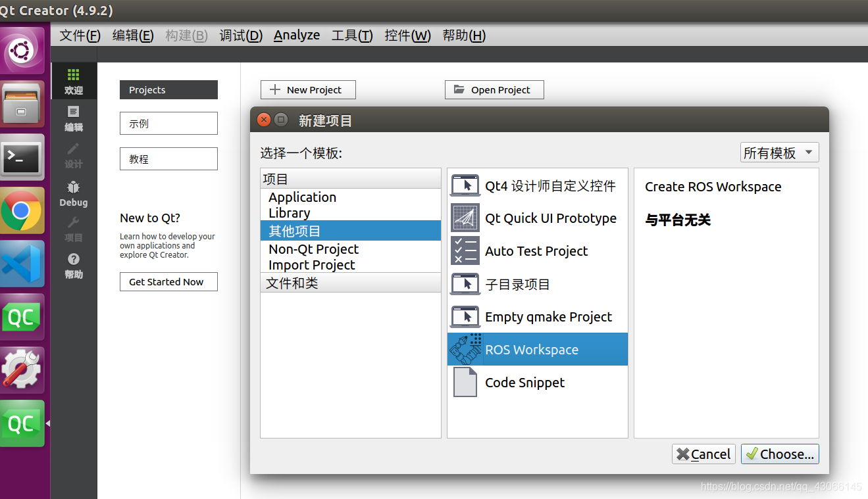This screenshot has width=868, height=499.
Task: Open the 所有模板 filter dropdown
Action: click(779, 152)
